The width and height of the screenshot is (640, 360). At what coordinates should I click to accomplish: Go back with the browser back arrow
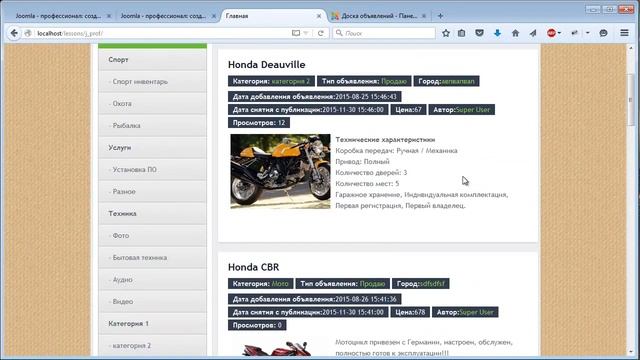pos(14,33)
